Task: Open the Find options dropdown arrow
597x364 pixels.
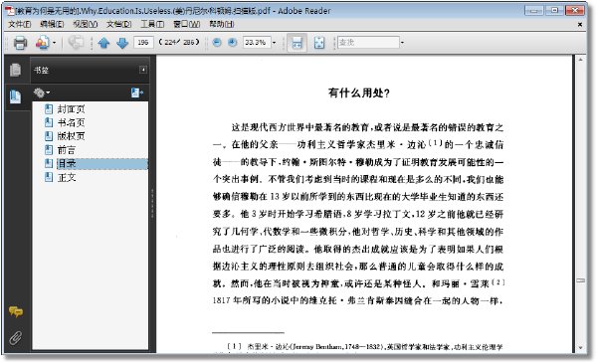Action: (x=402, y=42)
